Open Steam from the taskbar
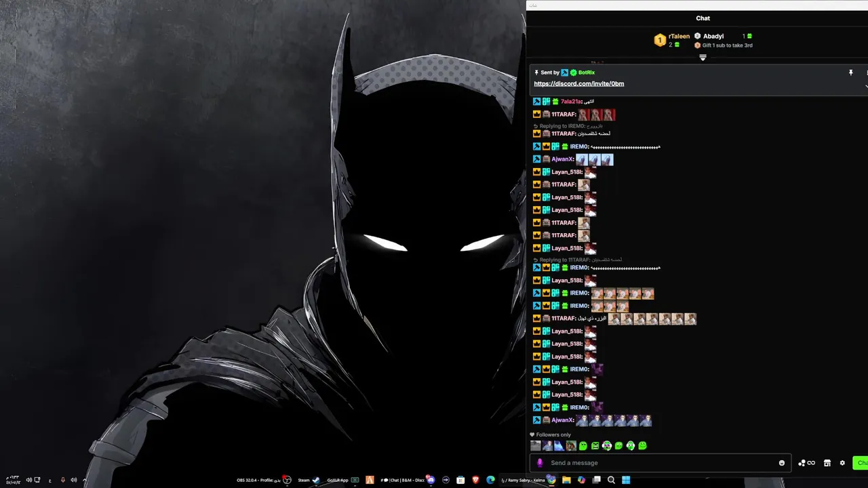 (x=309, y=480)
